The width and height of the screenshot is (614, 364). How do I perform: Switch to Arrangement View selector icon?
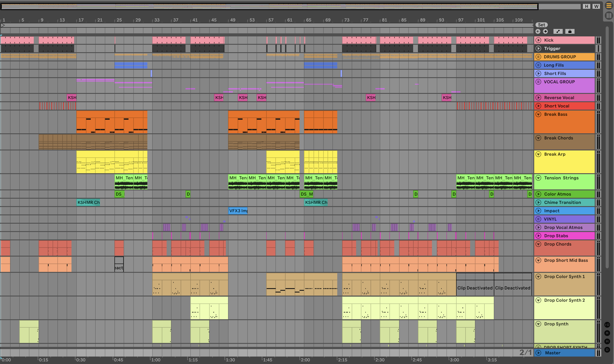[609, 5]
